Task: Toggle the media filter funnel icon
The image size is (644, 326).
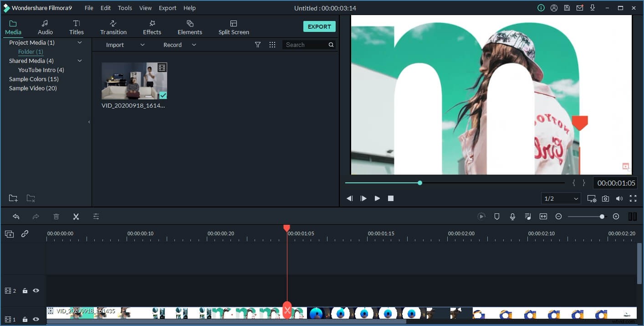Action: coord(258,44)
